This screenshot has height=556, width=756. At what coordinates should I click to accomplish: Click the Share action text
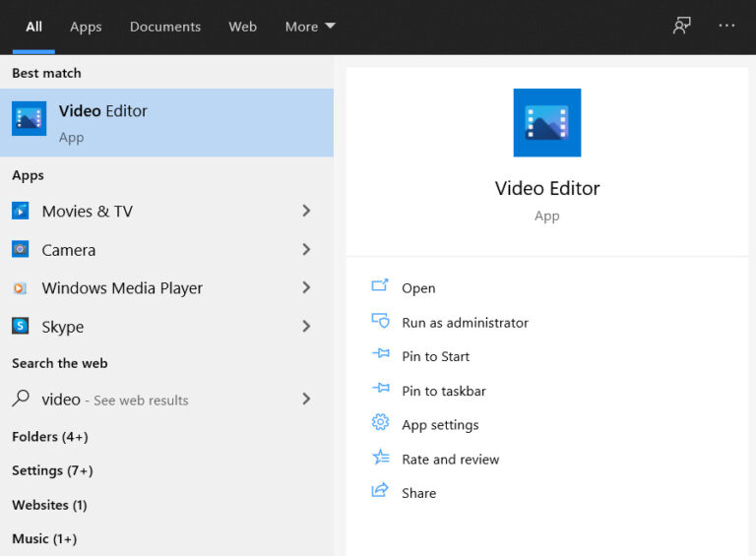tap(418, 493)
